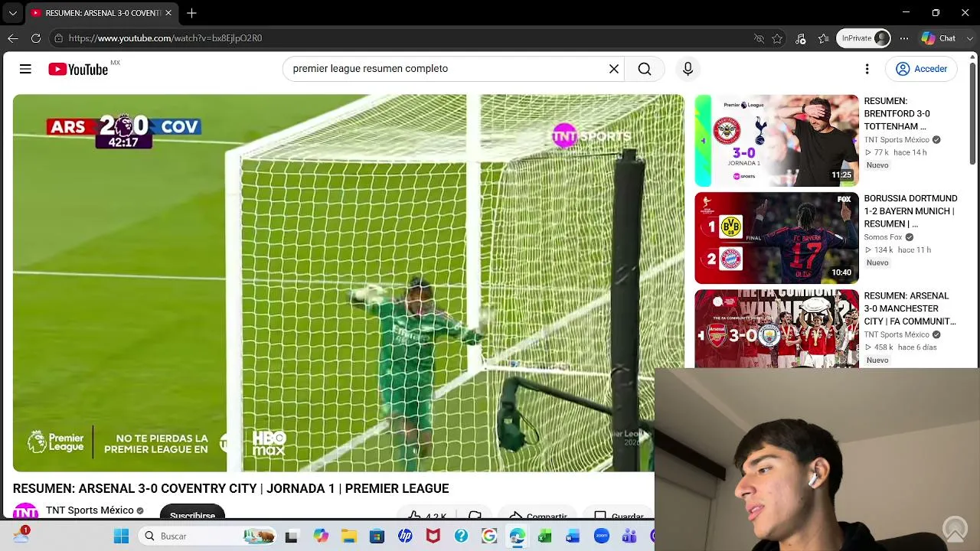The image size is (980, 551).
Task: Click the video player to pause
Action: pyautogui.click(x=348, y=283)
